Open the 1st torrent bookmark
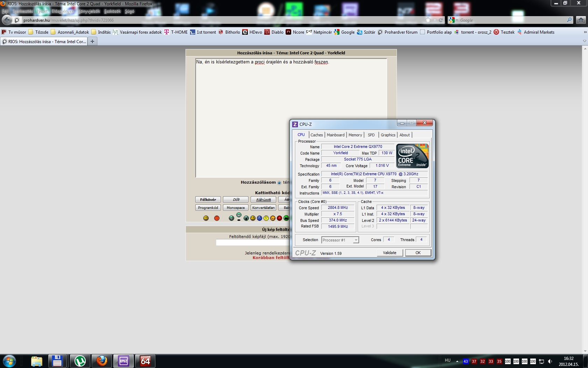This screenshot has height=368, width=588. [203, 32]
